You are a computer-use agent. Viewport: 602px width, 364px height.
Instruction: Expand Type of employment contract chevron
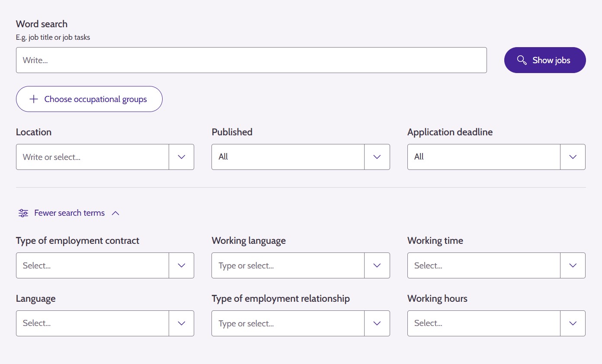[182, 265]
